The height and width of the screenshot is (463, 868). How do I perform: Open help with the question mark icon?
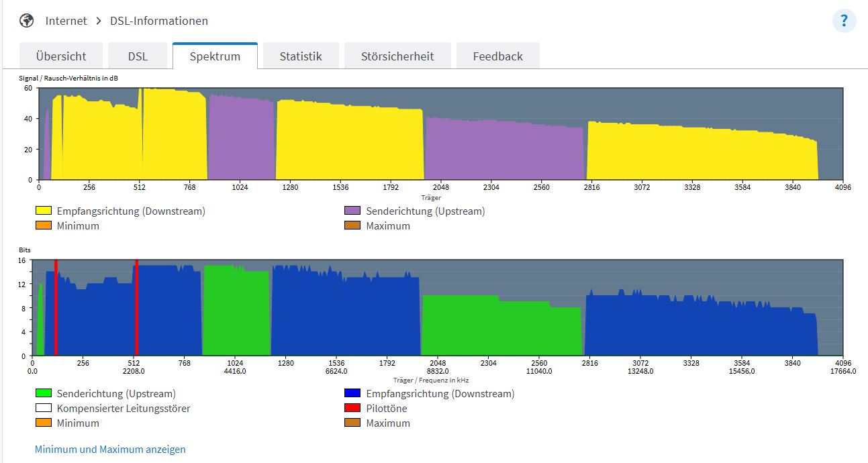[x=844, y=21]
